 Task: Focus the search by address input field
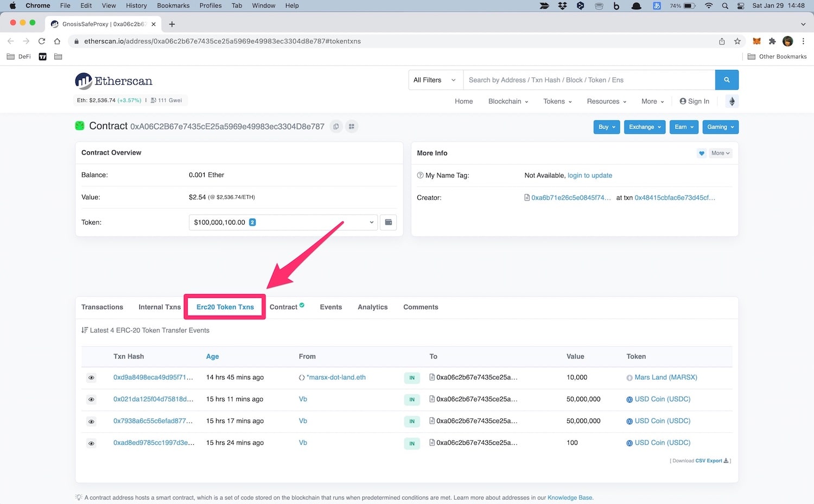pos(589,80)
